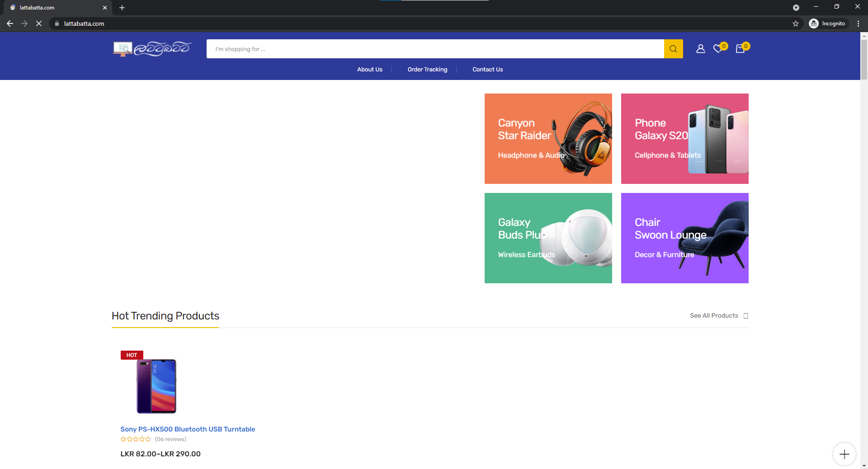This screenshot has width=868, height=469.
Task: Open the Order Tracking menu item
Action: coord(427,69)
